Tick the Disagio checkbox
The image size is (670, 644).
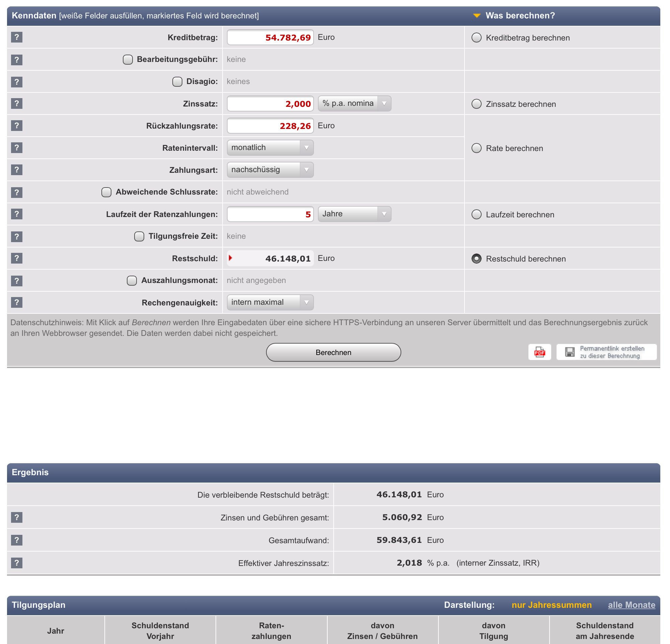(177, 82)
